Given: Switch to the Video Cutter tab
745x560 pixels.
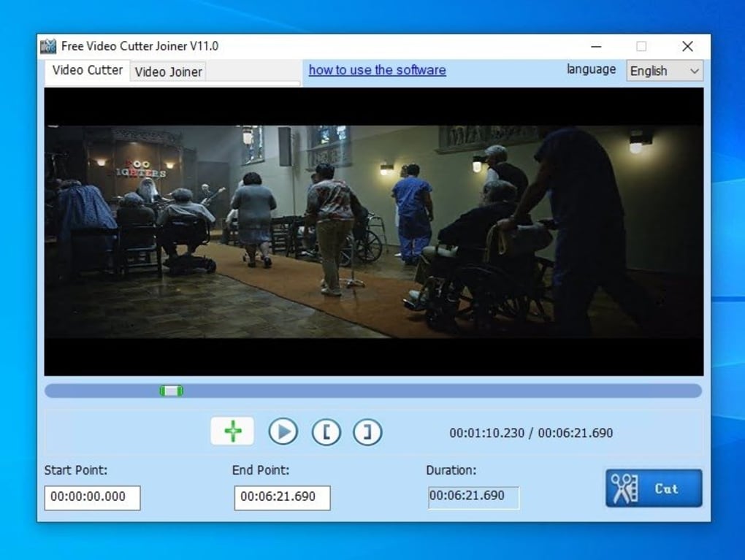Looking at the screenshot, I should tap(87, 70).
